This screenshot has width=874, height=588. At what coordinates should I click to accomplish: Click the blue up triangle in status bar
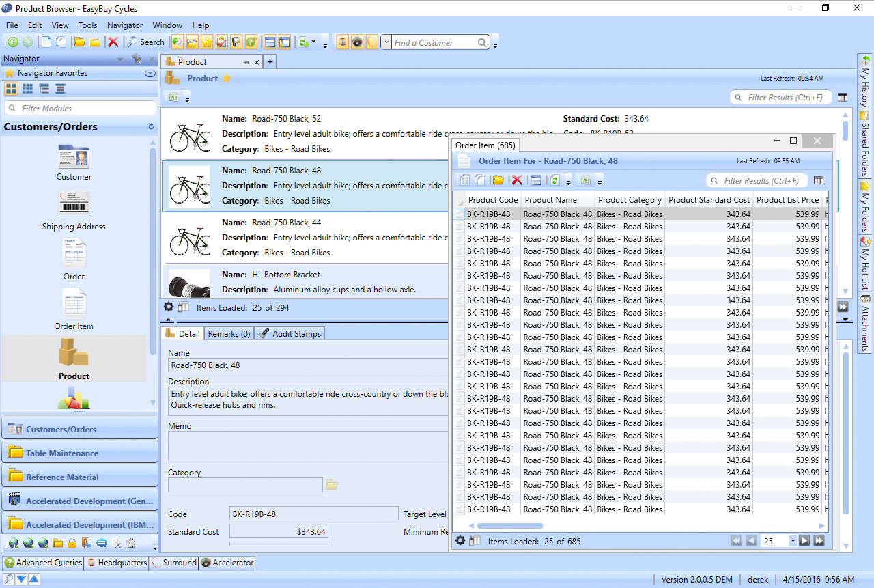coord(33,579)
